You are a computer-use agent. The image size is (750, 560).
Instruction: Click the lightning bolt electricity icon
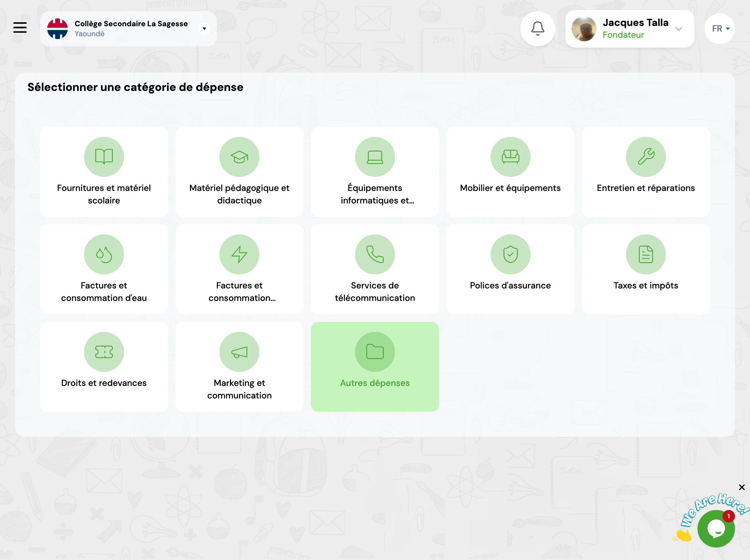click(x=239, y=254)
